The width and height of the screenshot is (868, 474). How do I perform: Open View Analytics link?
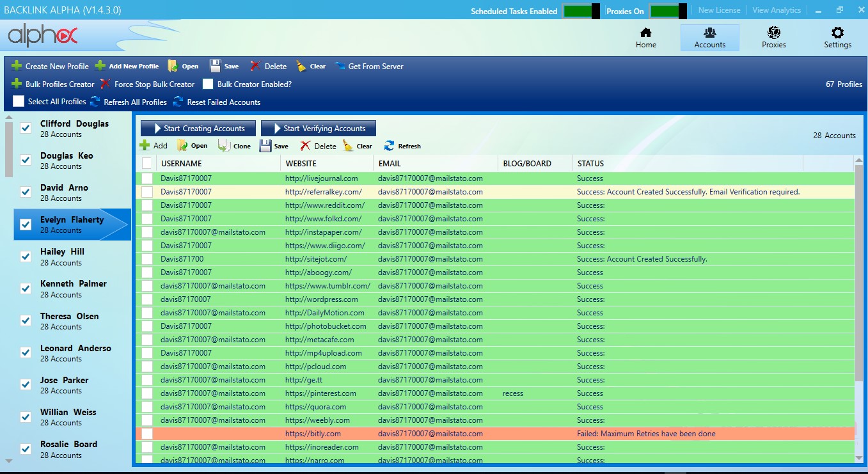tap(777, 10)
